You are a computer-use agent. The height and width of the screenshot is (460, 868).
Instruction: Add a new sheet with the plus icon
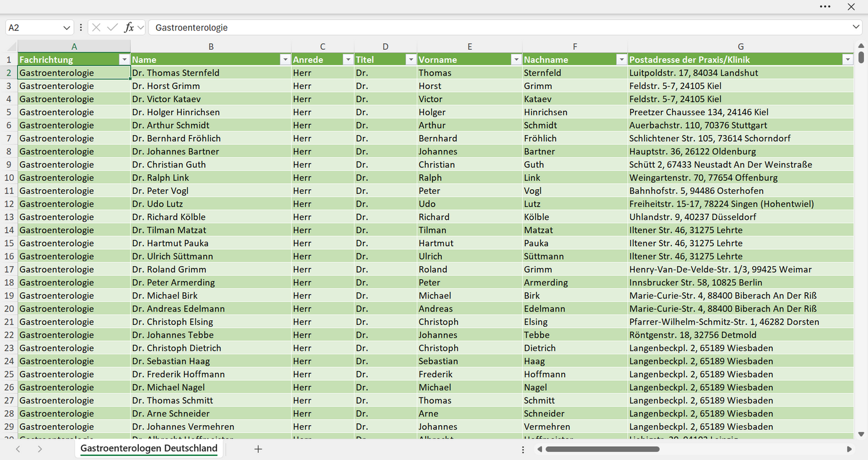tap(258, 449)
